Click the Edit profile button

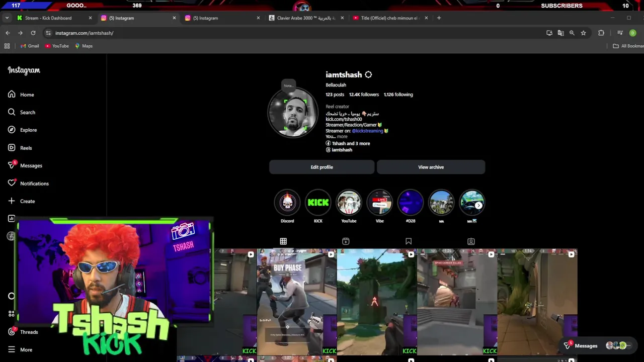point(321,167)
